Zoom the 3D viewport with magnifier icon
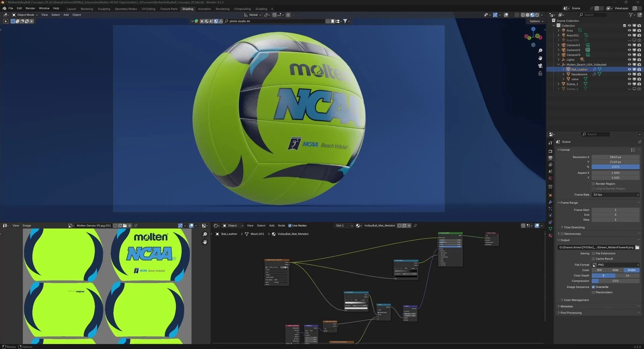The width and height of the screenshot is (644, 349). (x=540, y=51)
